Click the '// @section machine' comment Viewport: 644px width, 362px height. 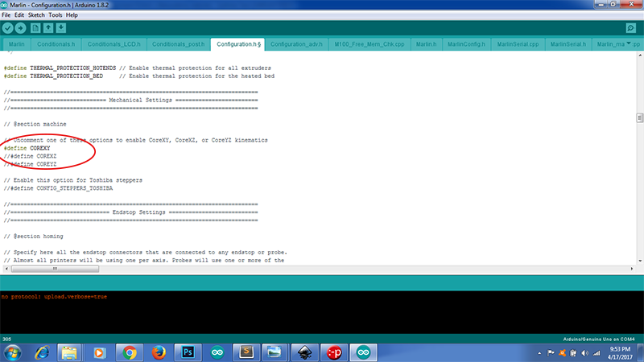click(35, 124)
